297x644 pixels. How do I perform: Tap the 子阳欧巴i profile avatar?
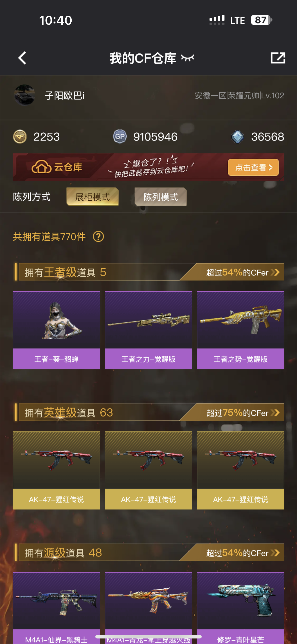click(x=24, y=95)
